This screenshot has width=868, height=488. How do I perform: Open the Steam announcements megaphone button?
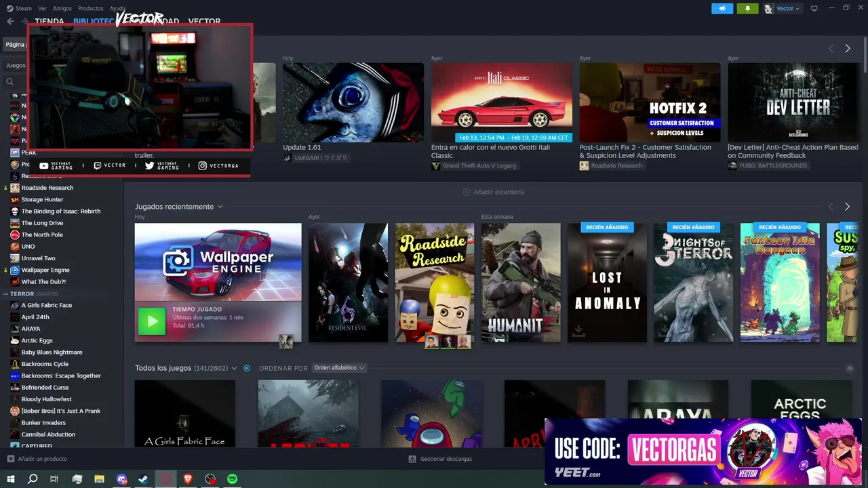722,9
